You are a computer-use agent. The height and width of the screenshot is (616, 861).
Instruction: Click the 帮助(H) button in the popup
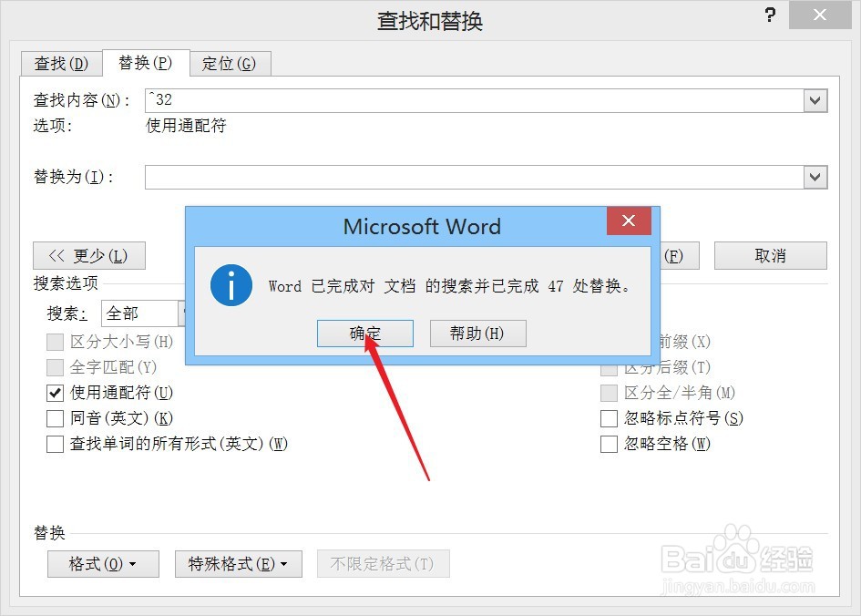(x=477, y=334)
